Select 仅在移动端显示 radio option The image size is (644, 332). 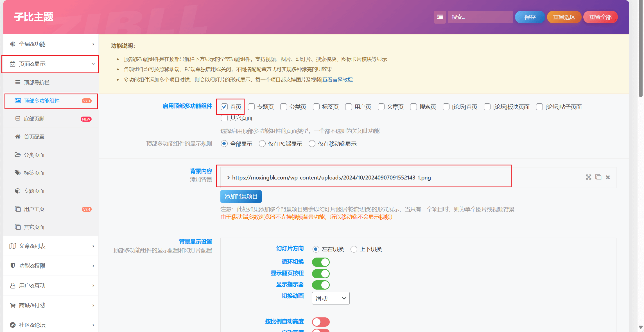point(312,144)
